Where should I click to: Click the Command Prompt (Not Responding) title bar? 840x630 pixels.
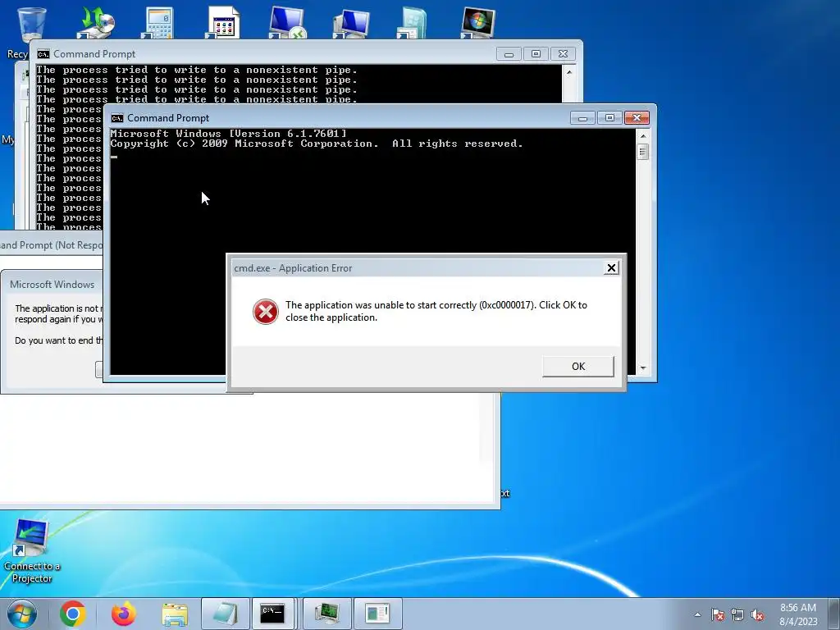[x=52, y=244]
